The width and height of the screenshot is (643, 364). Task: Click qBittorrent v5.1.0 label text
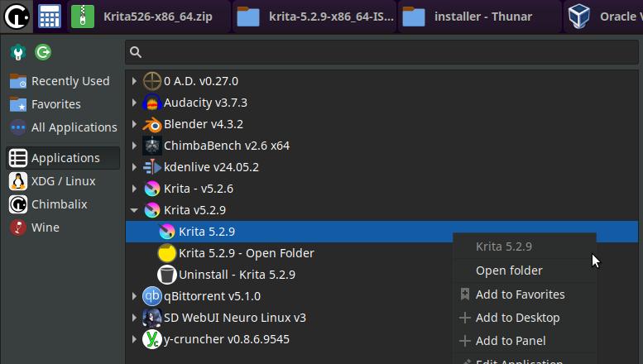[x=212, y=296]
